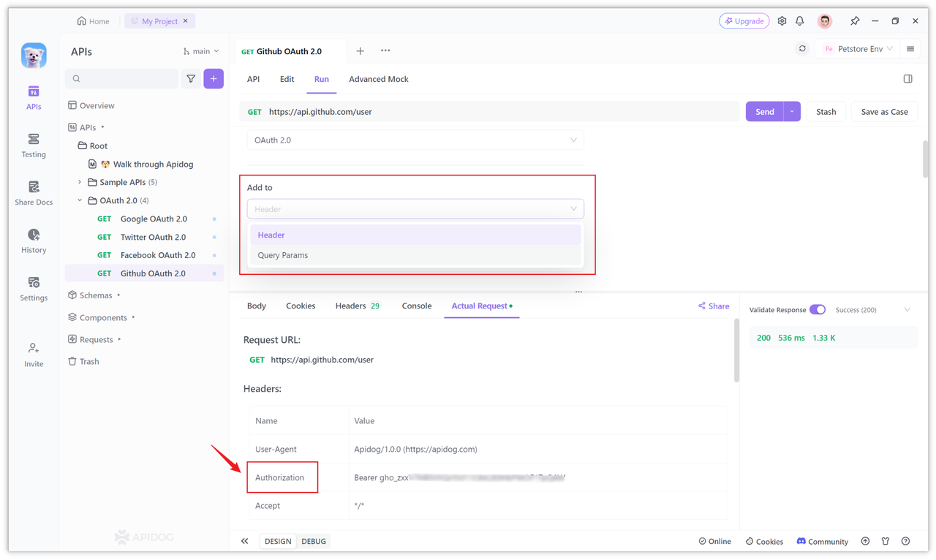Toggle the side panel layout icon

tap(907, 79)
